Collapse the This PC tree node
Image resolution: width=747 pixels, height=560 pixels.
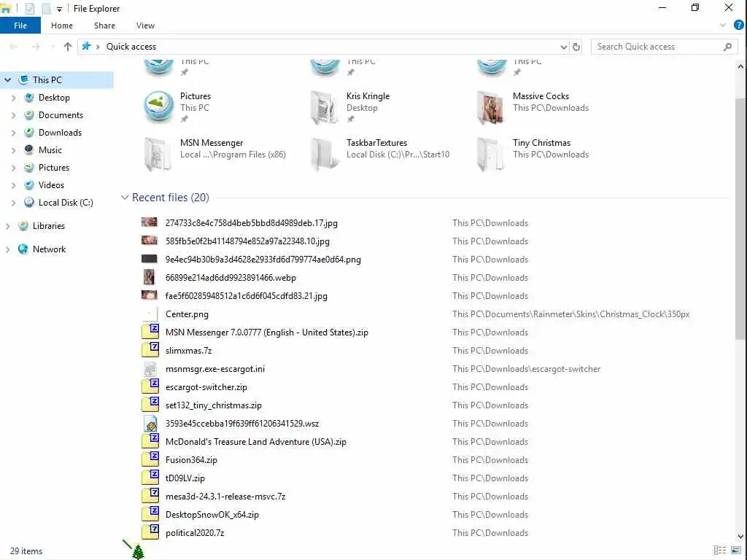7,80
